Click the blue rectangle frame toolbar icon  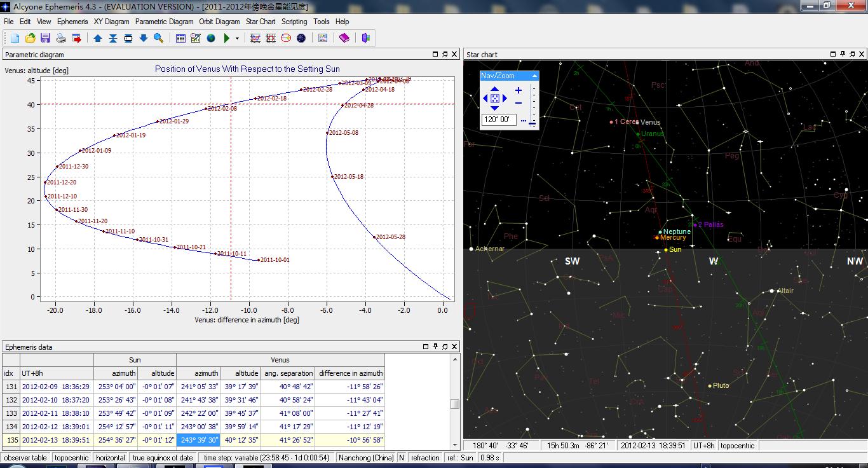tap(128, 38)
